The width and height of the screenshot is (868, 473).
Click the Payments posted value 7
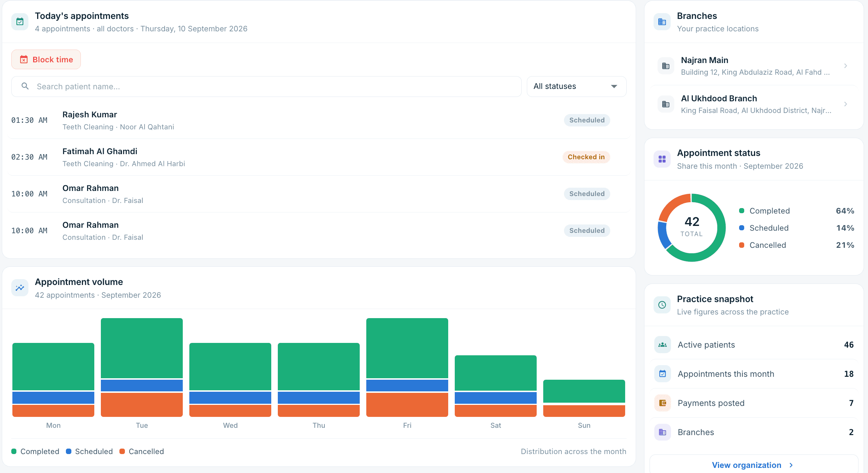[851, 403]
